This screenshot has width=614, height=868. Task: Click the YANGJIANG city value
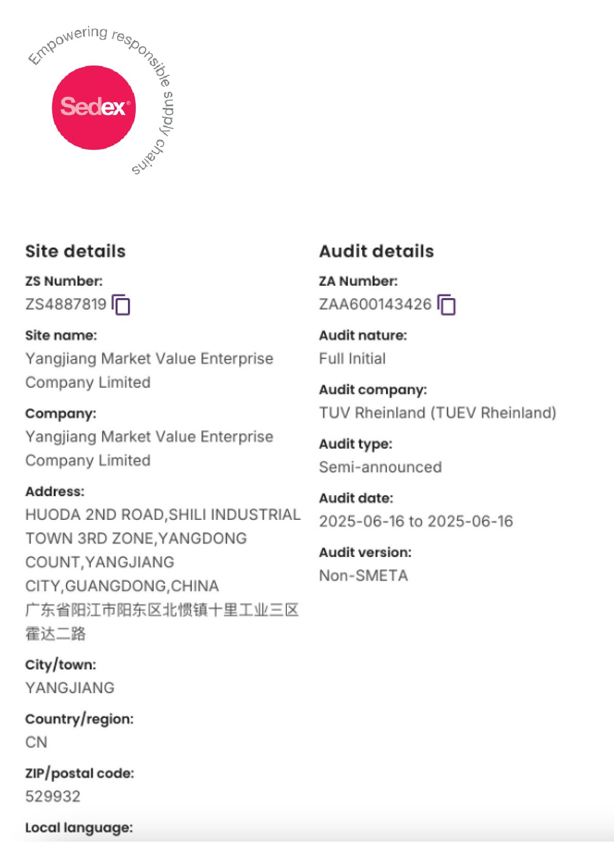70,687
